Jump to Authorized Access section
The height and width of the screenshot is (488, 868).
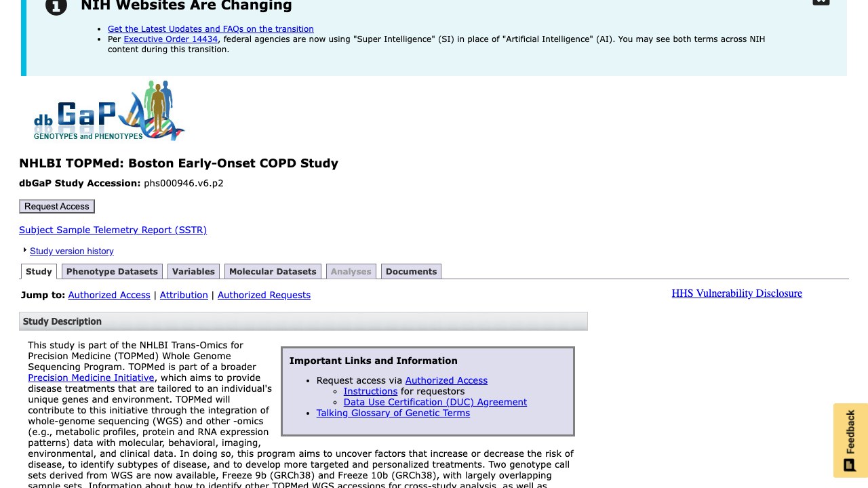point(109,295)
